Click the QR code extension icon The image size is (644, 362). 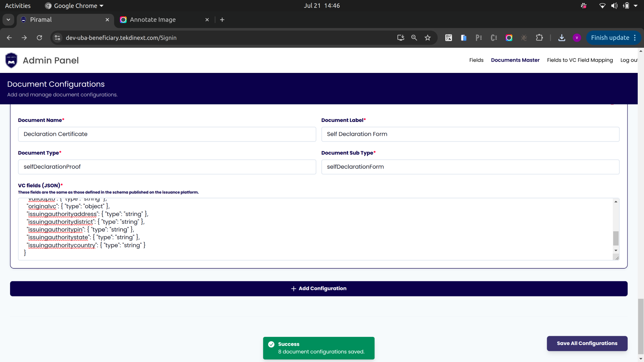point(448,38)
